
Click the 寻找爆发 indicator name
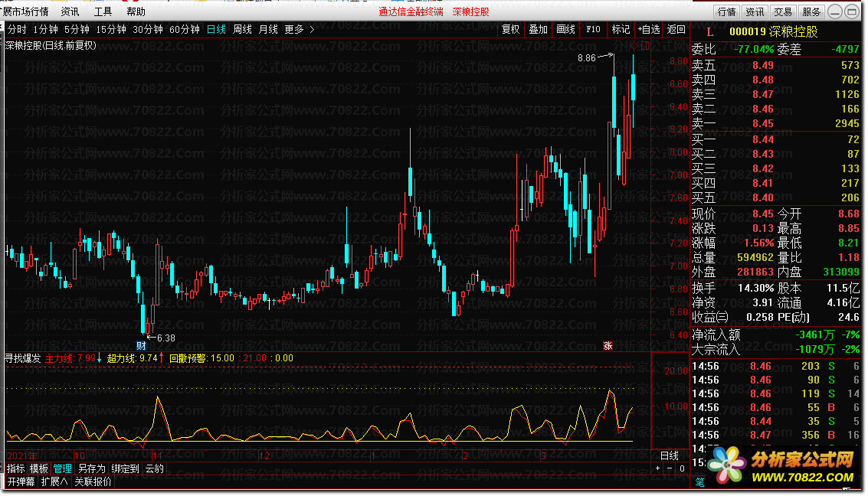(23, 358)
